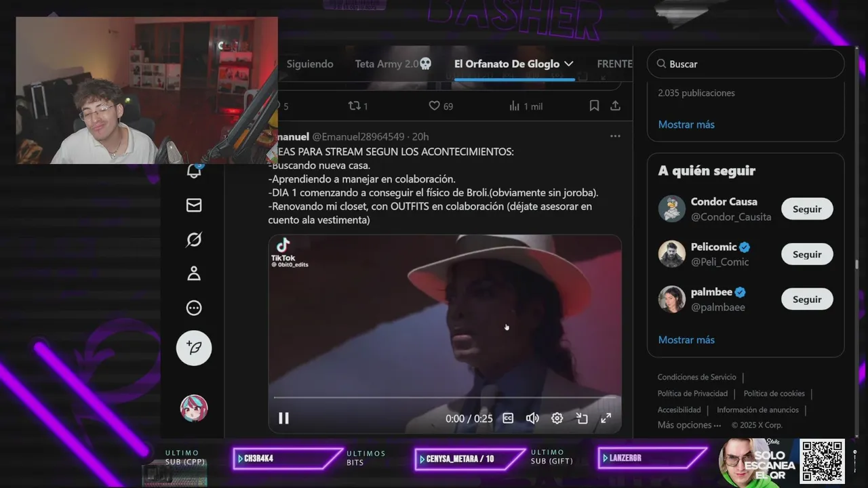Click Mostrar más in A quién seguir
The height and width of the screenshot is (488, 868).
click(686, 340)
